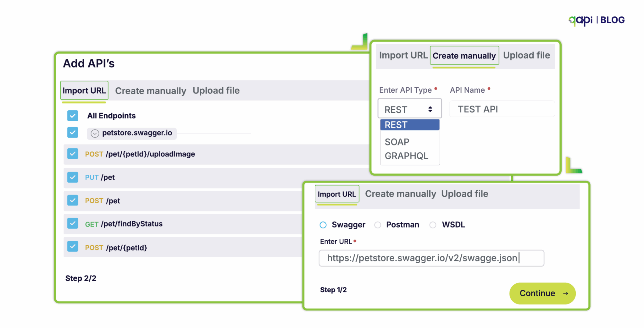Click the stepper arrows in the REST selector
This screenshot has height=328, width=644.
coord(430,109)
